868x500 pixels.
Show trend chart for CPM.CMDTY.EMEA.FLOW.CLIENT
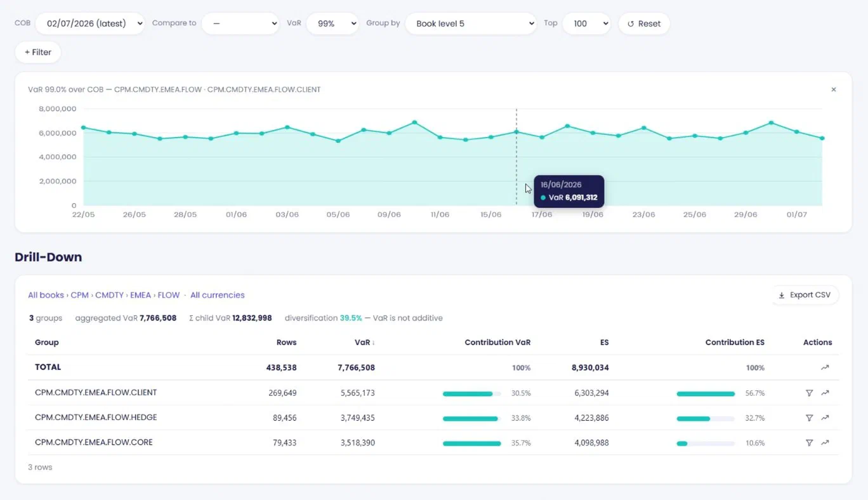click(x=825, y=393)
